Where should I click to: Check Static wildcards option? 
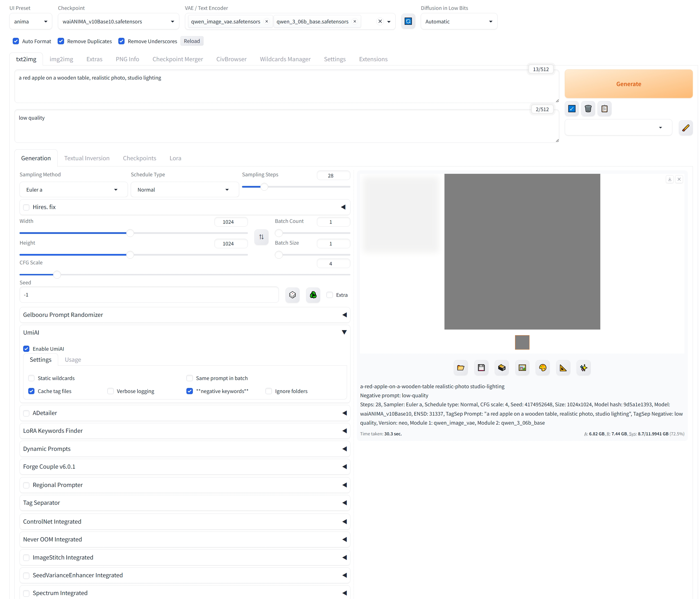[x=31, y=378]
